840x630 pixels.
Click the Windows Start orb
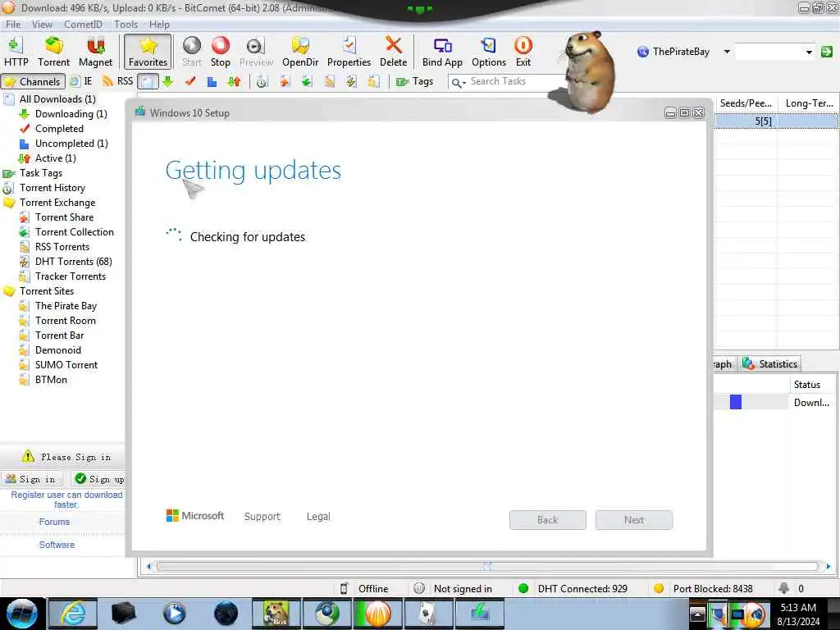point(22,614)
